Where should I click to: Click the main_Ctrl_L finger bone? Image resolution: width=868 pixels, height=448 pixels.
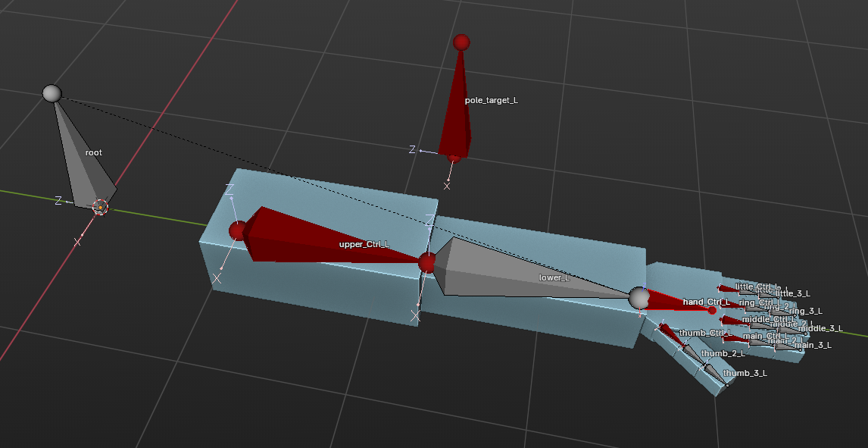(x=732, y=338)
